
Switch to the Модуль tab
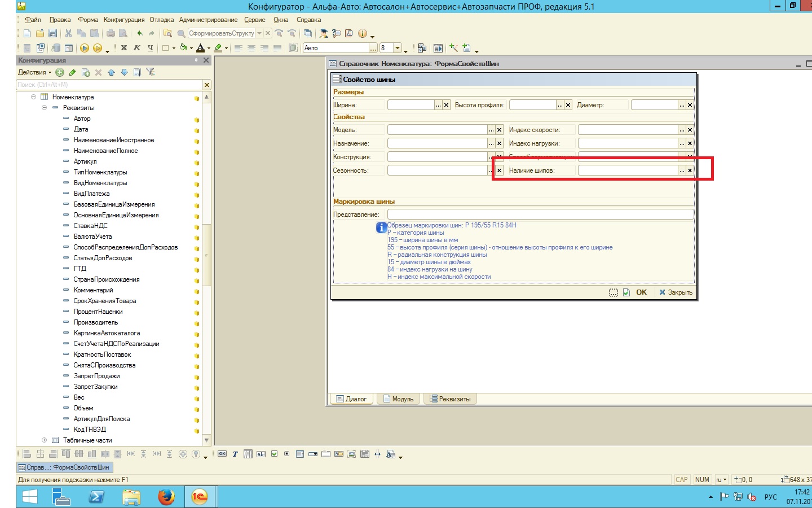click(x=398, y=399)
